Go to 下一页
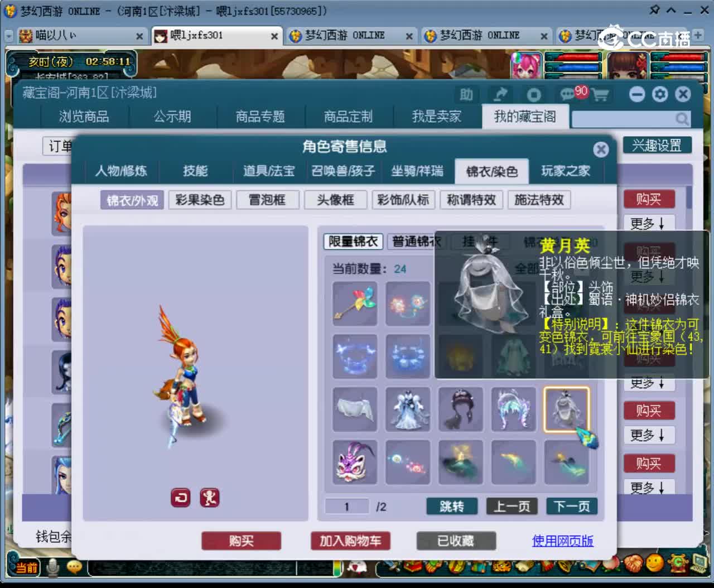This screenshot has width=714, height=588. pyautogui.click(x=572, y=507)
